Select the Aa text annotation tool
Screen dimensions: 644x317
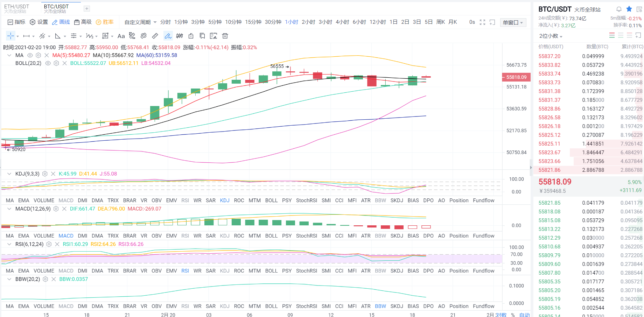pyautogui.click(x=121, y=36)
